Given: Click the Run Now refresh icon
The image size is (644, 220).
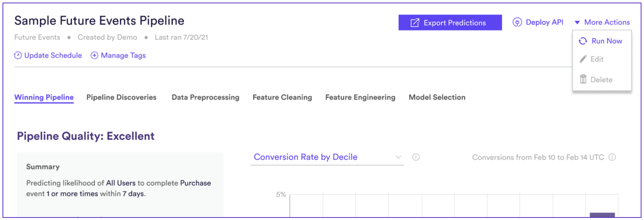Looking at the screenshot, I should (x=583, y=41).
